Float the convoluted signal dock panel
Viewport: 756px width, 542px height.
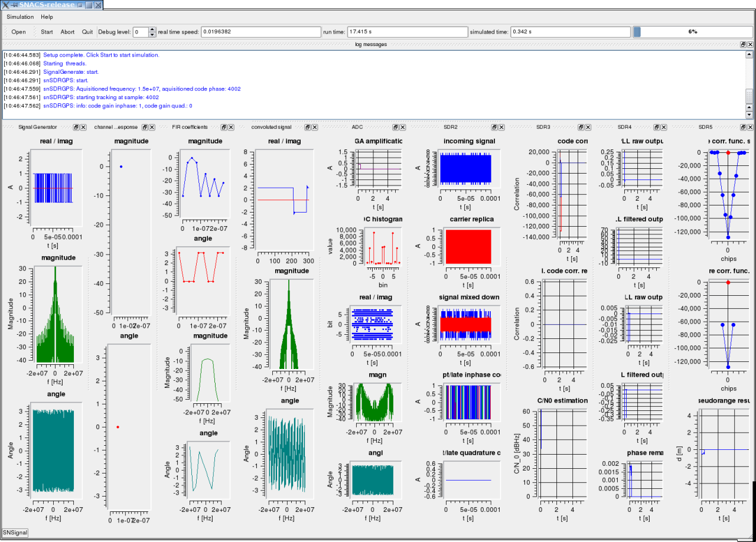point(308,127)
